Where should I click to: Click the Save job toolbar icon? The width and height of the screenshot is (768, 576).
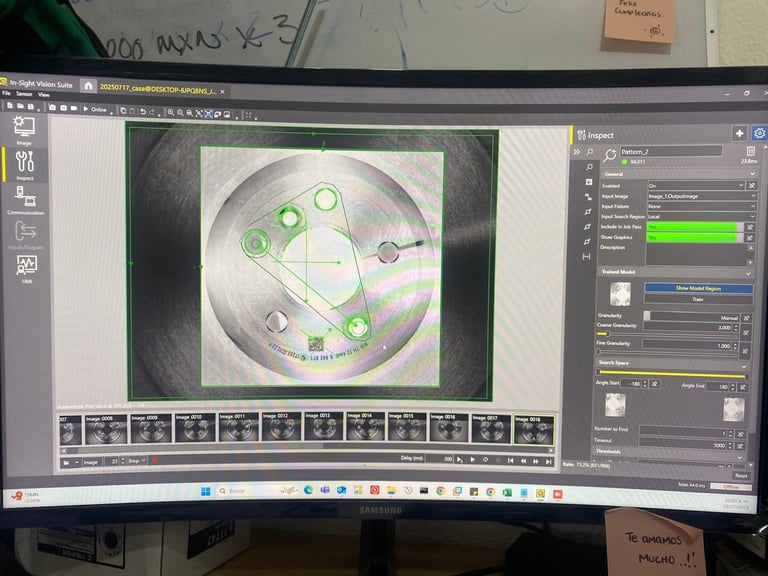pos(30,106)
